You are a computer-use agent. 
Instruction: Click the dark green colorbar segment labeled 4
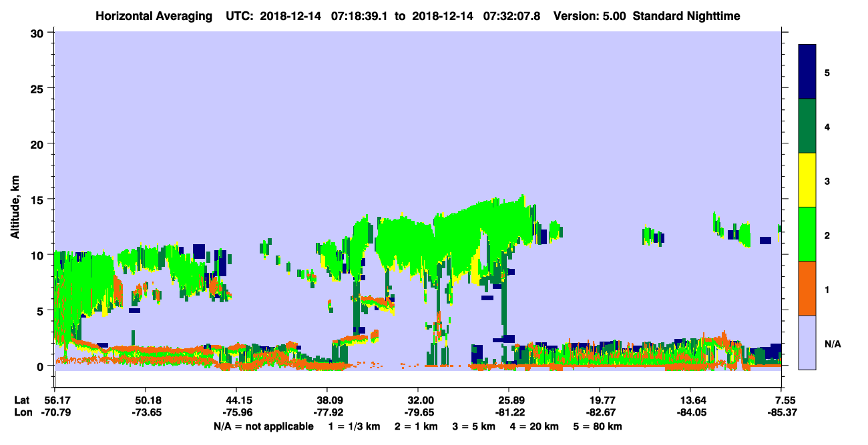pos(807,126)
